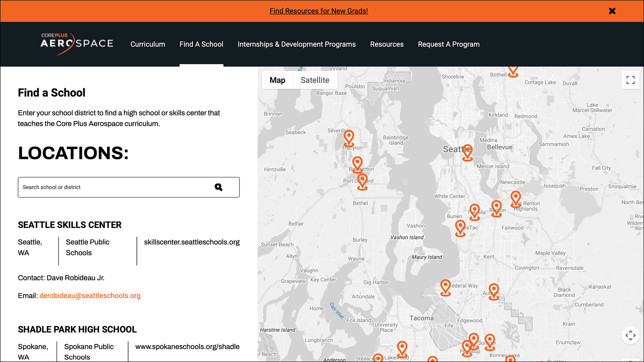Click the Bellevue label on map
This screenshot has height=362, width=644.
click(x=500, y=147)
